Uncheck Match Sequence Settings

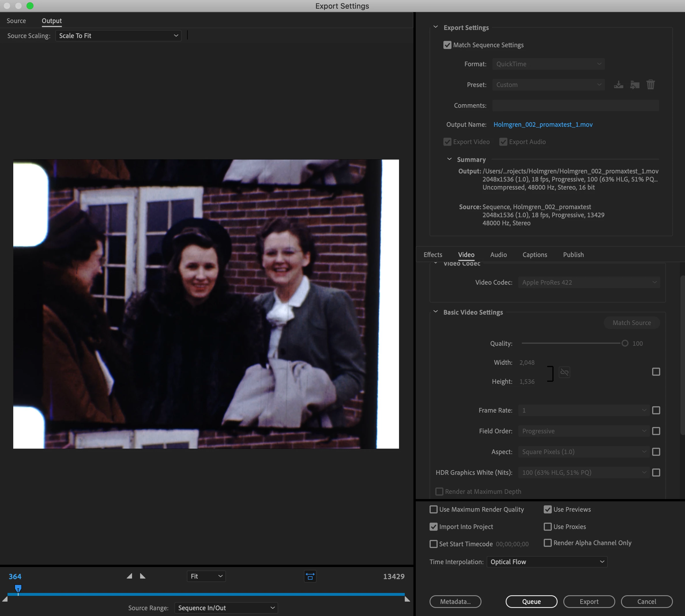(x=447, y=45)
